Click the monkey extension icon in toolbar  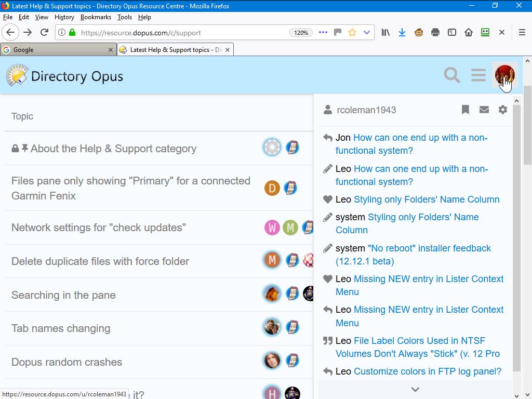click(419, 33)
